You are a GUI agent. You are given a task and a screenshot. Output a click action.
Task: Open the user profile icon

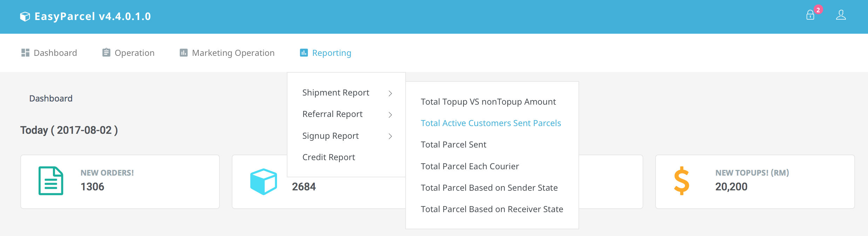pos(841,15)
